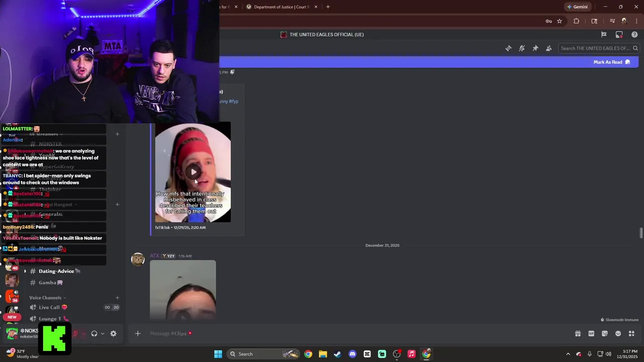This screenshot has height=362, width=644.
Task: Click the fxTikTok source label
Action: tap(163, 228)
